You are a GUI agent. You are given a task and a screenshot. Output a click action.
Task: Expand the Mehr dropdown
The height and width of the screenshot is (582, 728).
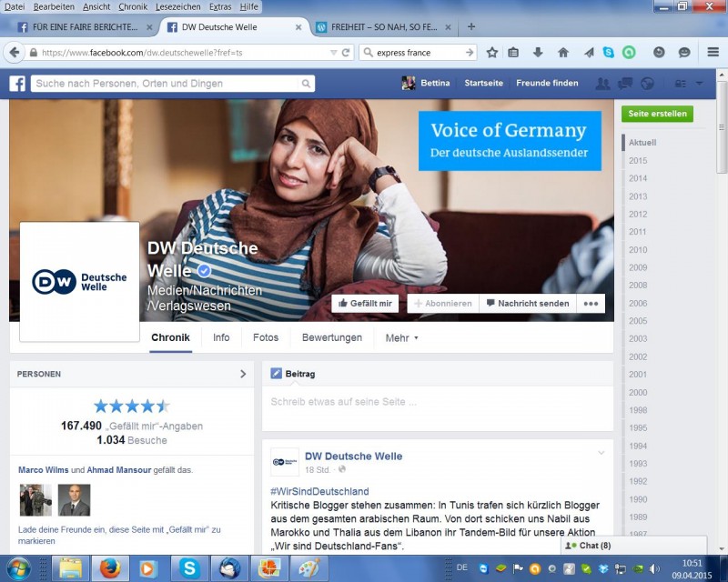(401, 338)
